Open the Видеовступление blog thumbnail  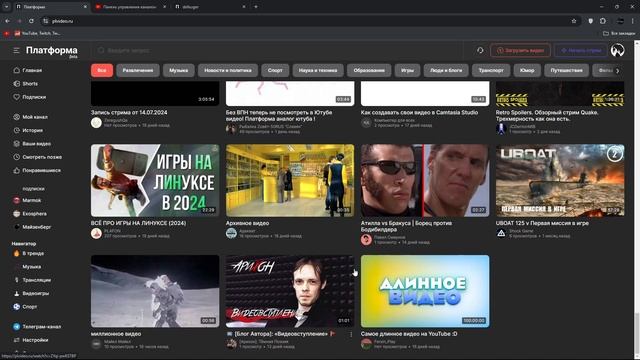point(290,291)
